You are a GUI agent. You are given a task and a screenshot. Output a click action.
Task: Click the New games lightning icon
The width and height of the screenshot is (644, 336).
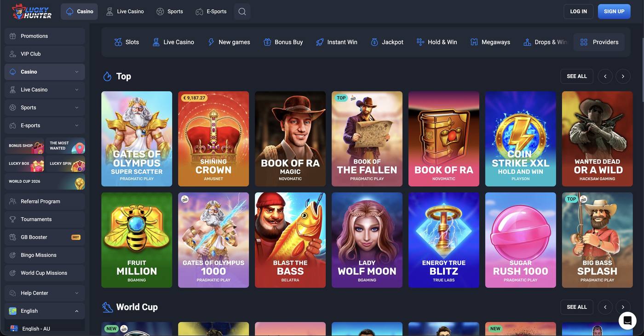tap(211, 42)
